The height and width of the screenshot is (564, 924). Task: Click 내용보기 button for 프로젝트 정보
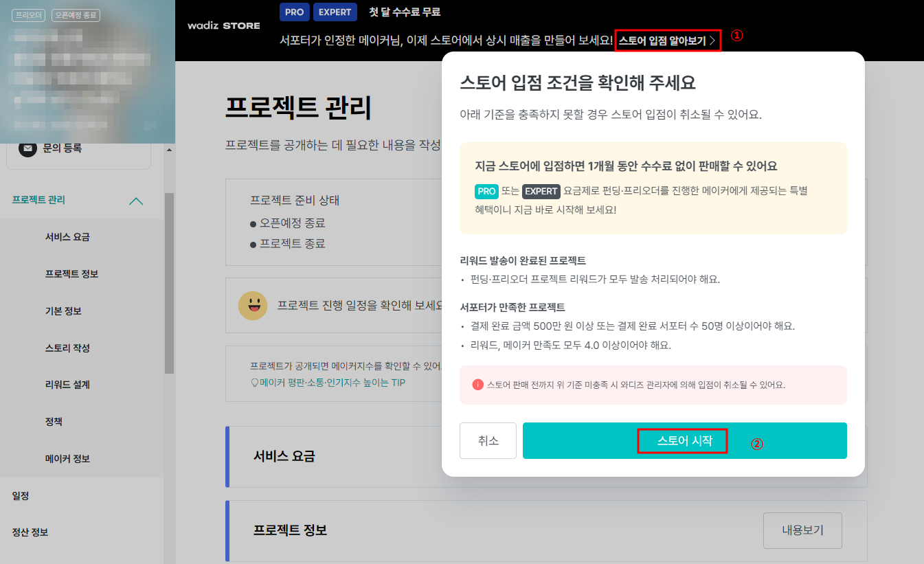802,530
